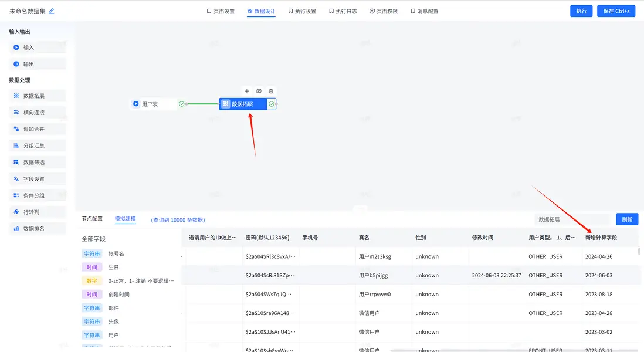Click 密码(默认123456) column header

pos(267,238)
